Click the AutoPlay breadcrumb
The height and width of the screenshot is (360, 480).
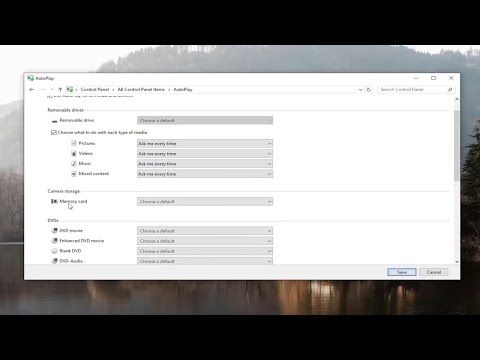(183, 89)
